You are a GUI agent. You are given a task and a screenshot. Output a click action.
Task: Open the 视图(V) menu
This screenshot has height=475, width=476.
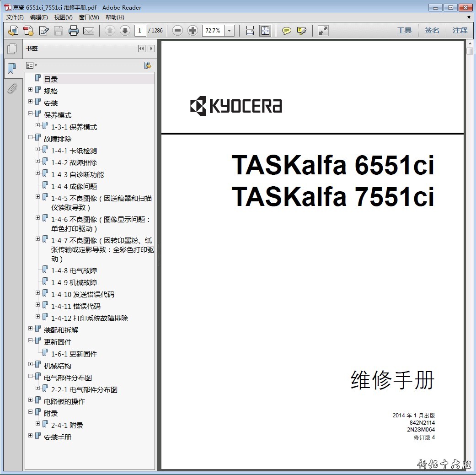[63, 17]
